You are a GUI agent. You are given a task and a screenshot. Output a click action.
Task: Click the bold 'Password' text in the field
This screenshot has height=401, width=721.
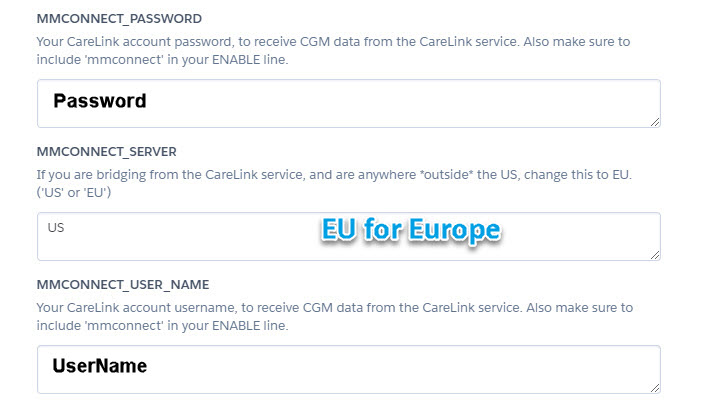tap(100, 101)
